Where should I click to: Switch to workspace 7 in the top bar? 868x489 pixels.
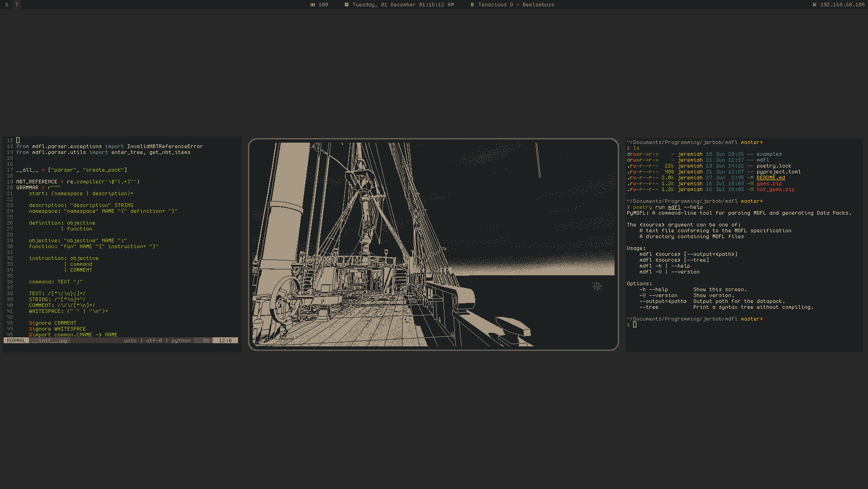pyautogui.click(x=16, y=5)
